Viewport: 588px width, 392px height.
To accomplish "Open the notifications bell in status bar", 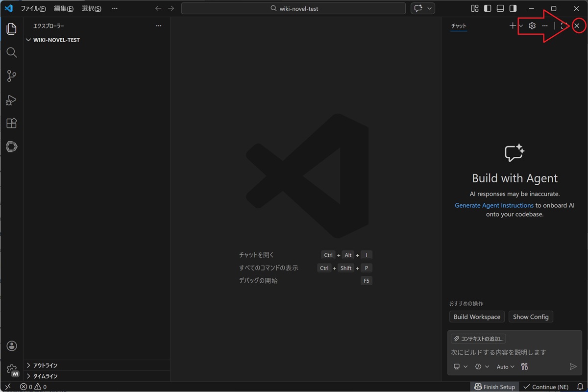I will pyautogui.click(x=580, y=387).
